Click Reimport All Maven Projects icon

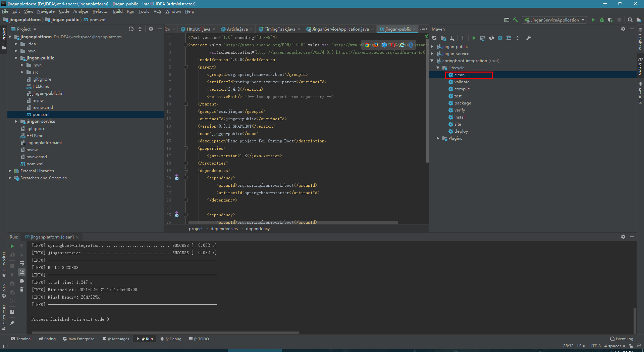click(434, 38)
